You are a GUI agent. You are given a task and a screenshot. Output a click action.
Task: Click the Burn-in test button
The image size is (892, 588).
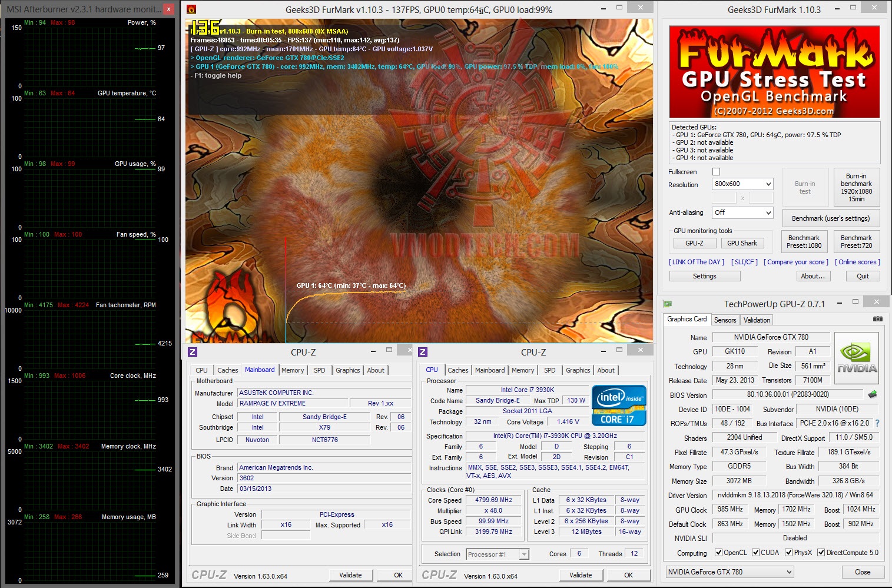point(805,187)
